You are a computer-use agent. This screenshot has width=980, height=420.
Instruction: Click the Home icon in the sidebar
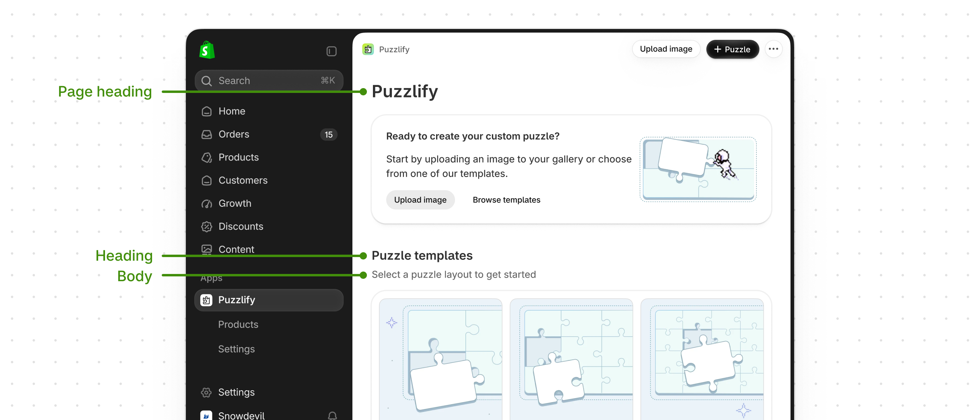(207, 111)
